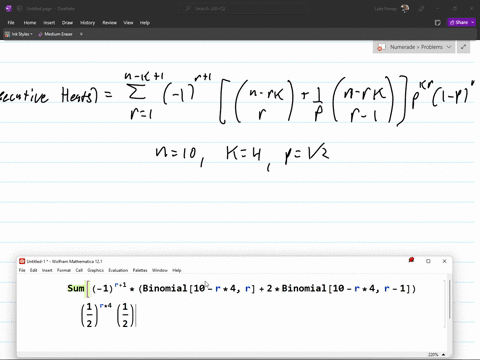The width and height of the screenshot is (480, 360).
Task: Click the Mathematica window app icon
Action: 22,261
